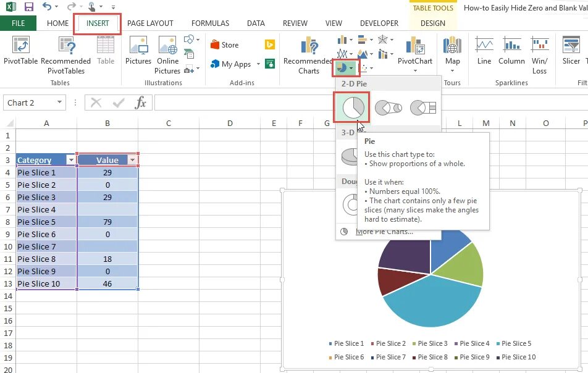Insert a SmartArt graphic
Image resolution: width=588 pixels, height=373 pixels.
click(189, 54)
